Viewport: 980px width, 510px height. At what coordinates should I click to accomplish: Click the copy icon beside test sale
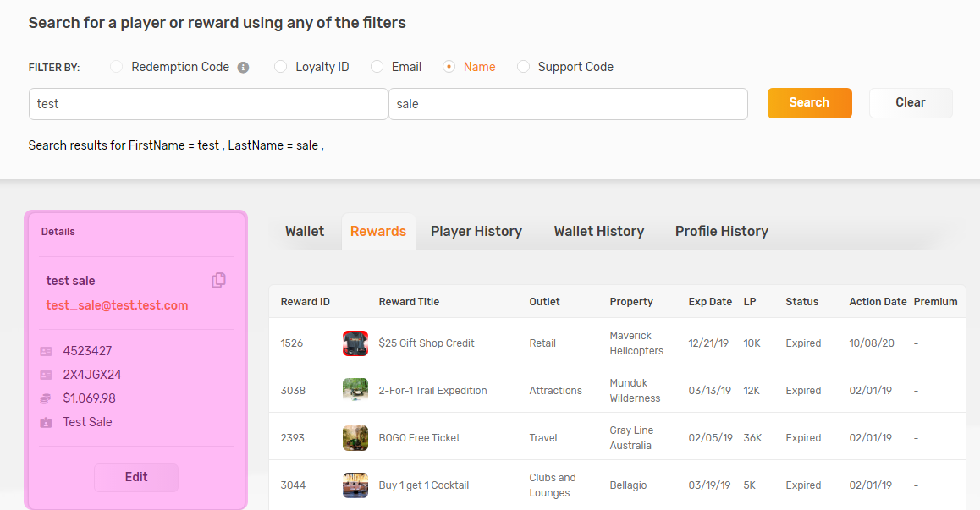tap(218, 280)
